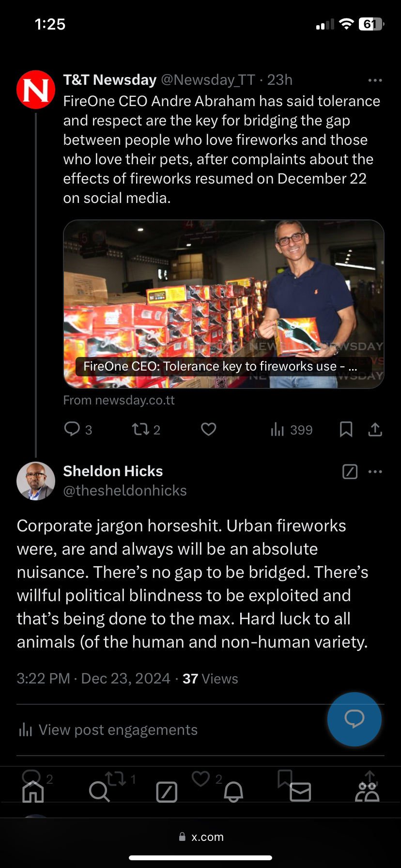The width and height of the screenshot is (401, 868).
Task: Share the T&T Newsday post
Action: [x=375, y=429]
